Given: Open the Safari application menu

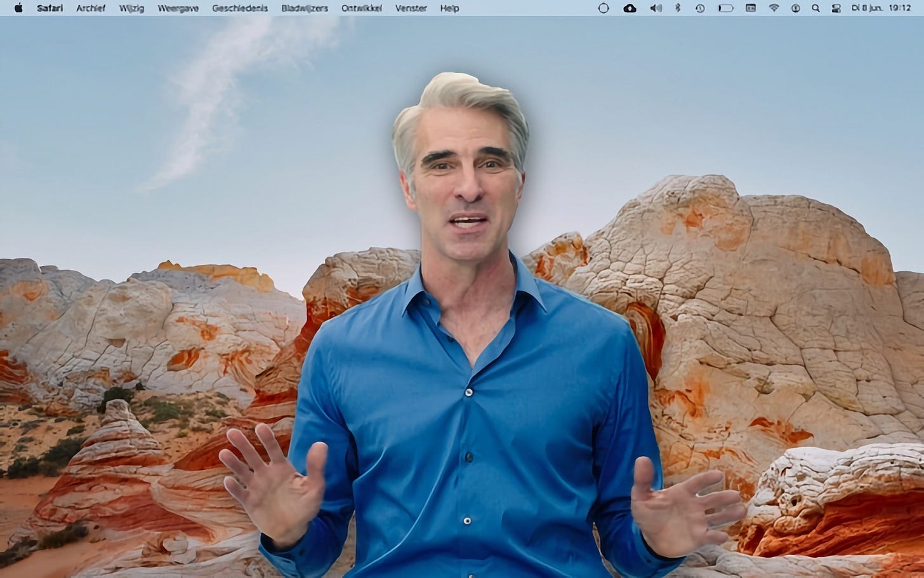Looking at the screenshot, I should pyautogui.click(x=49, y=8).
